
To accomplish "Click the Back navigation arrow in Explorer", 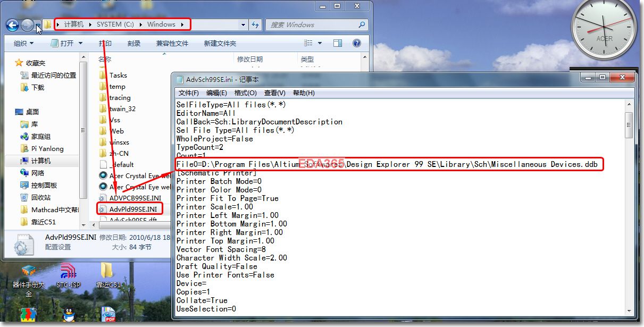I will click(12, 25).
